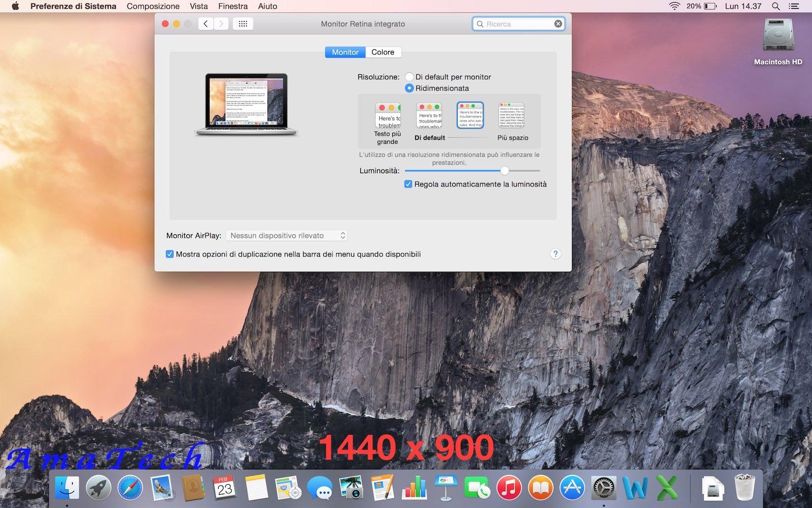This screenshot has height=508, width=812.
Task: Select the 'Di default per monitor' radio button
Action: point(409,77)
